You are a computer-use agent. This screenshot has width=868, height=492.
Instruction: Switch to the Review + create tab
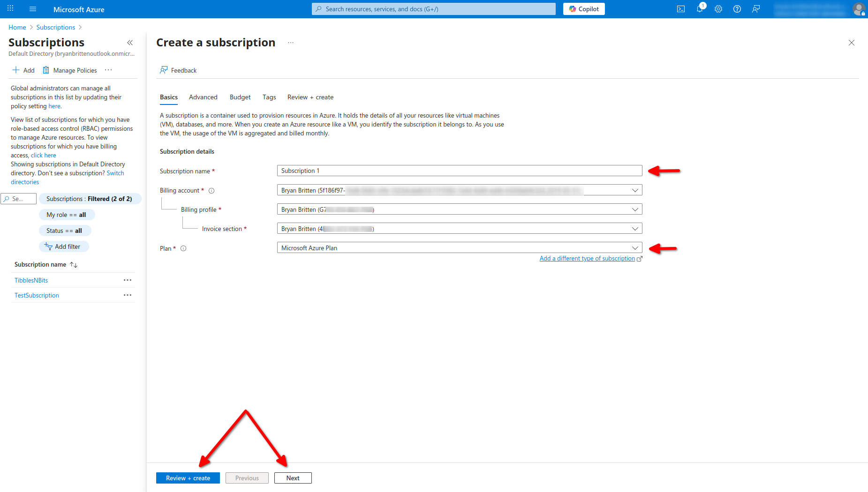tap(310, 97)
